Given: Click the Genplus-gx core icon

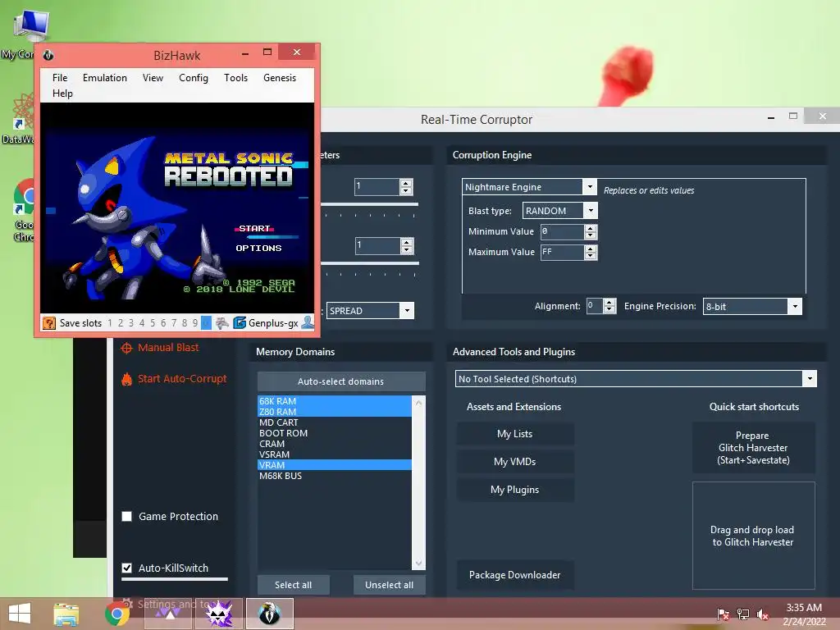Looking at the screenshot, I should click(x=240, y=322).
